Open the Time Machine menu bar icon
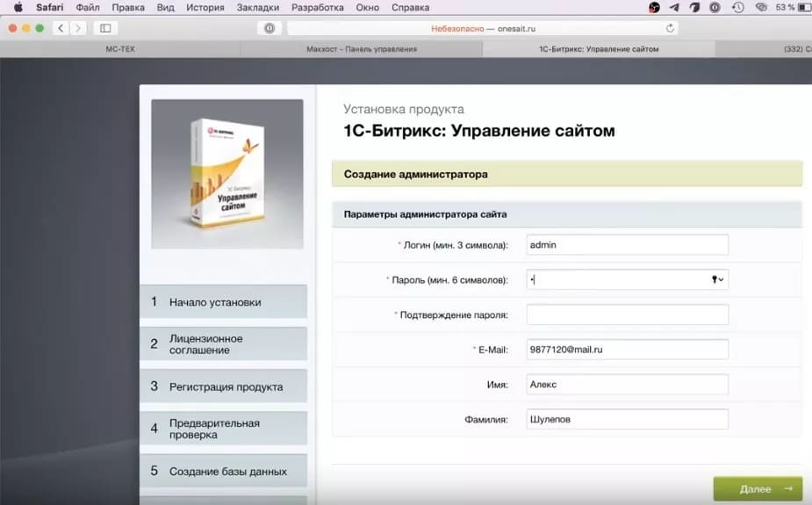The height and width of the screenshot is (505, 812). click(738, 7)
